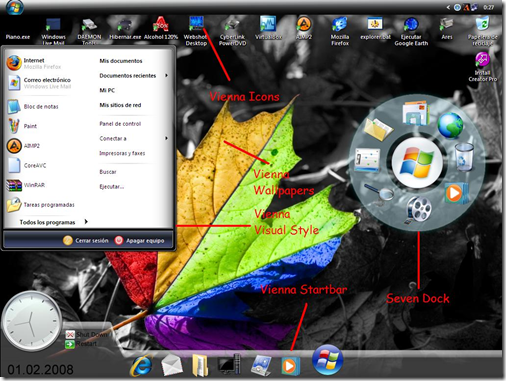506x381 pixels.
Task: Launch Ejecutar Google Earth desktop icon
Action: point(411,31)
